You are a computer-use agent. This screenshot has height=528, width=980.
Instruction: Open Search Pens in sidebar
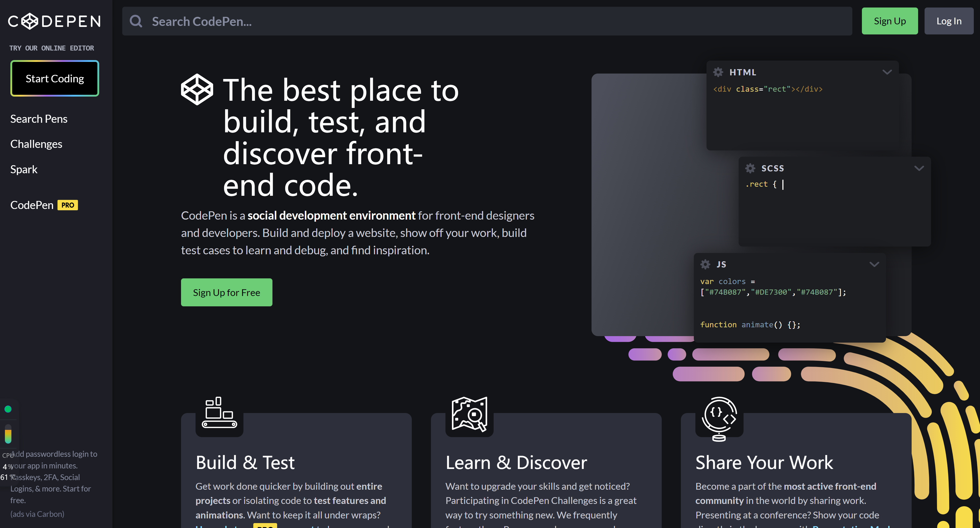point(39,119)
